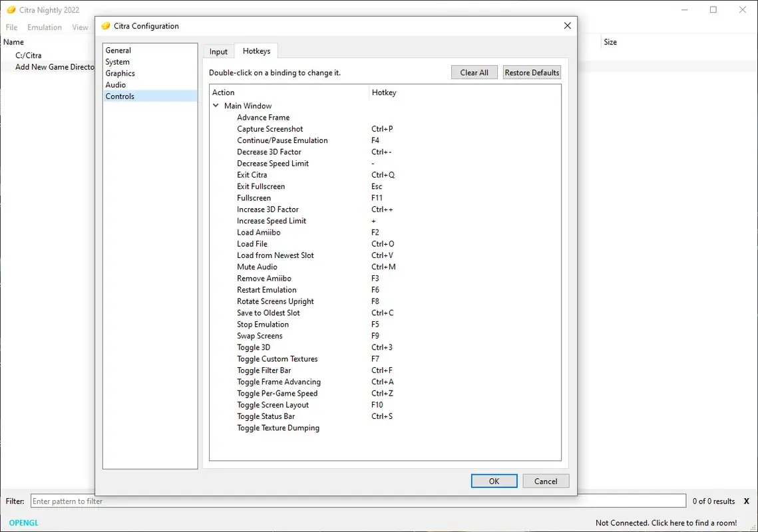Open the View menu

tap(80, 27)
